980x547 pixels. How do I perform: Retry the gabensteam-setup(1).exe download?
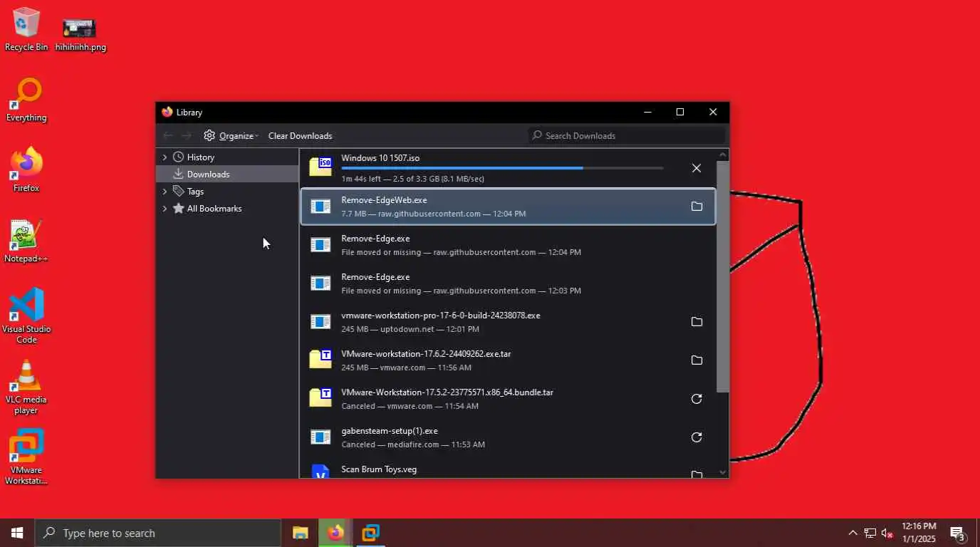697,437
